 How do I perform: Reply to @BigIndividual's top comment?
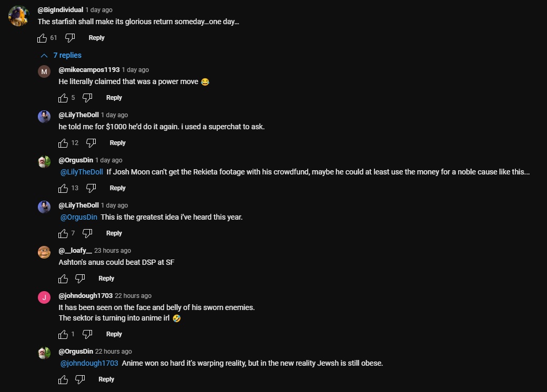(96, 38)
